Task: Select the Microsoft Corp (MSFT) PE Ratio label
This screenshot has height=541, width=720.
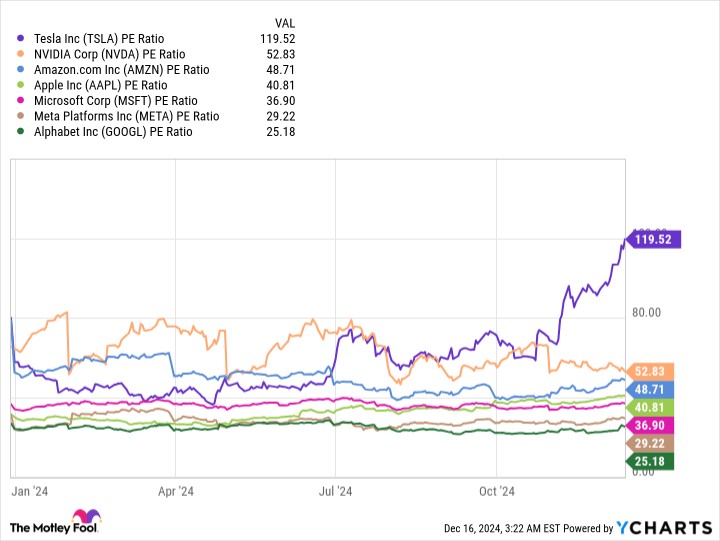Action: coord(115,100)
